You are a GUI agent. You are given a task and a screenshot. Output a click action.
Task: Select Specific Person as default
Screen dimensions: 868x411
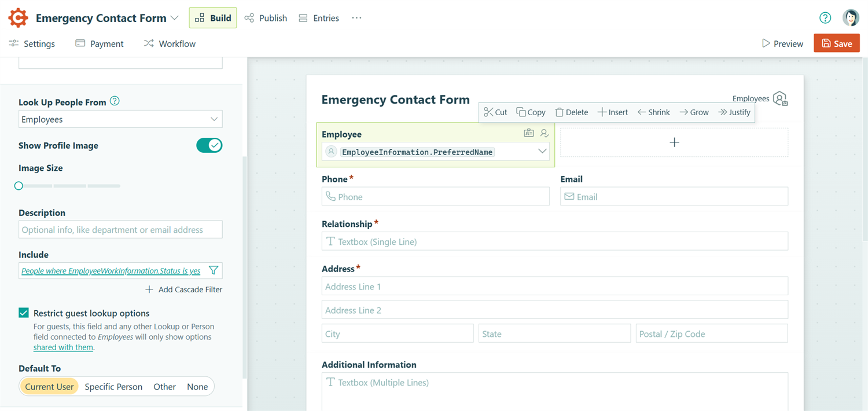coord(113,387)
